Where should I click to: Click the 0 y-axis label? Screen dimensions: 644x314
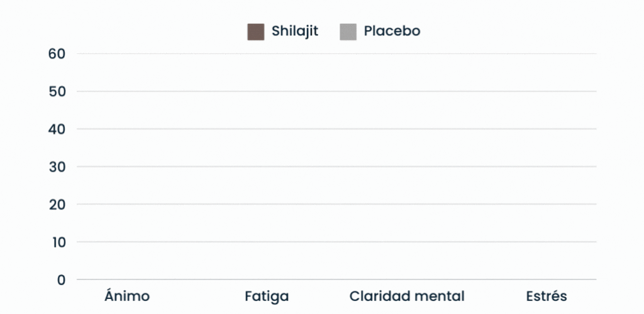click(61, 280)
